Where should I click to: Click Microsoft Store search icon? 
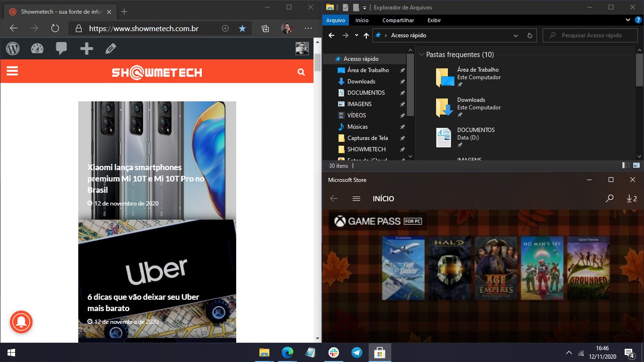[x=610, y=198]
